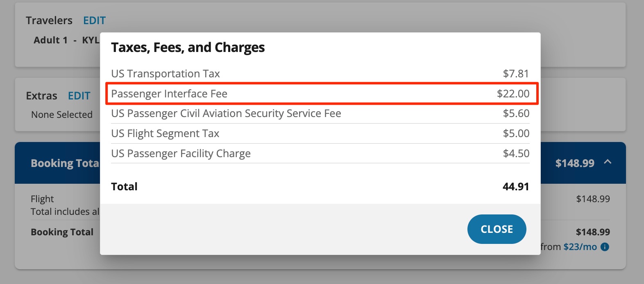
Task: Click EDIT next to Travelers
Action: pyautogui.click(x=95, y=20)
